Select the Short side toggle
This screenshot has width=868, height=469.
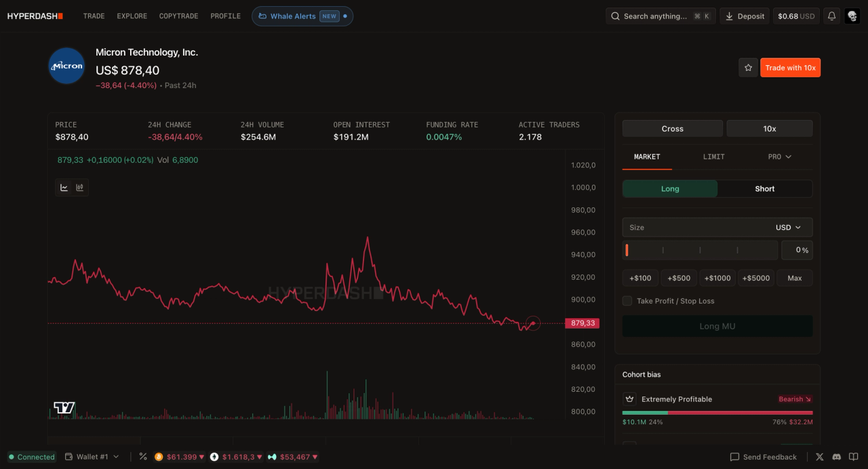click(765, 189)
